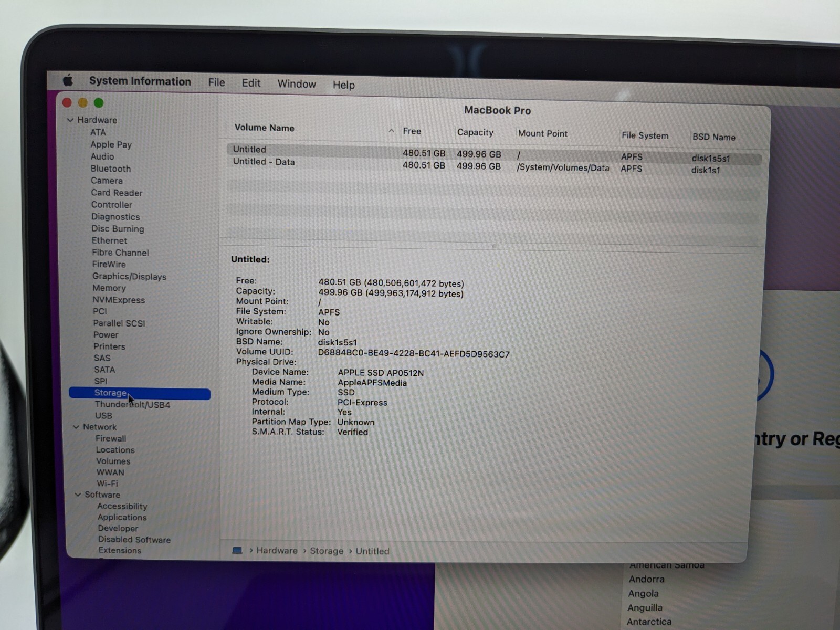Select Diagnostics in the sidebar
Screen dimensions: 840x630
(x=115, y=217)
